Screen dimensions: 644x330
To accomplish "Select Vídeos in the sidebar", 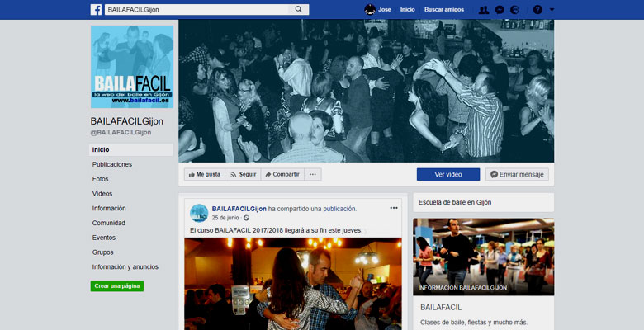I will (x=102, y=194).
